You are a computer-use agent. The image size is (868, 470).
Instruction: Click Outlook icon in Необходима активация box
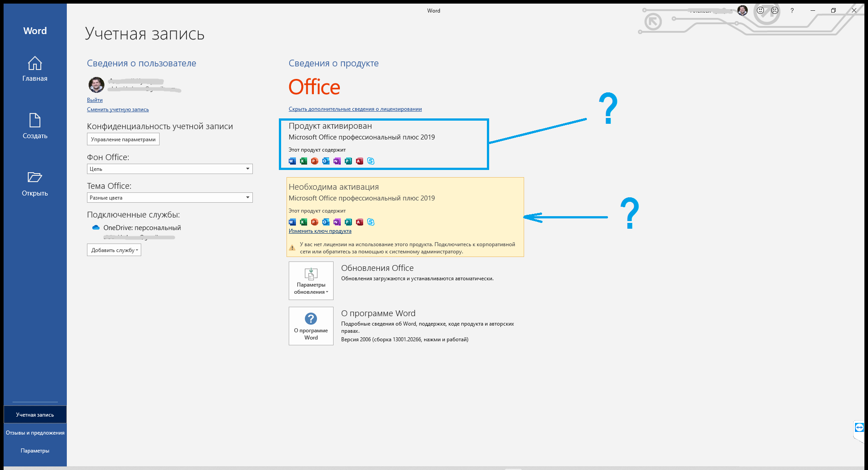(x=326, y=222)
